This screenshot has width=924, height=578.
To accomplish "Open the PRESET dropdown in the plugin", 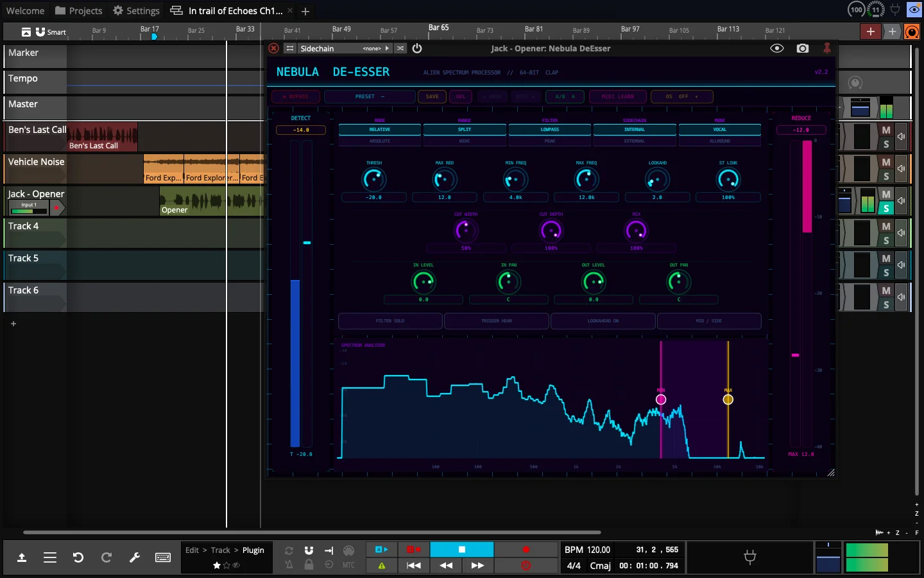I will click(x=370, y=96).
